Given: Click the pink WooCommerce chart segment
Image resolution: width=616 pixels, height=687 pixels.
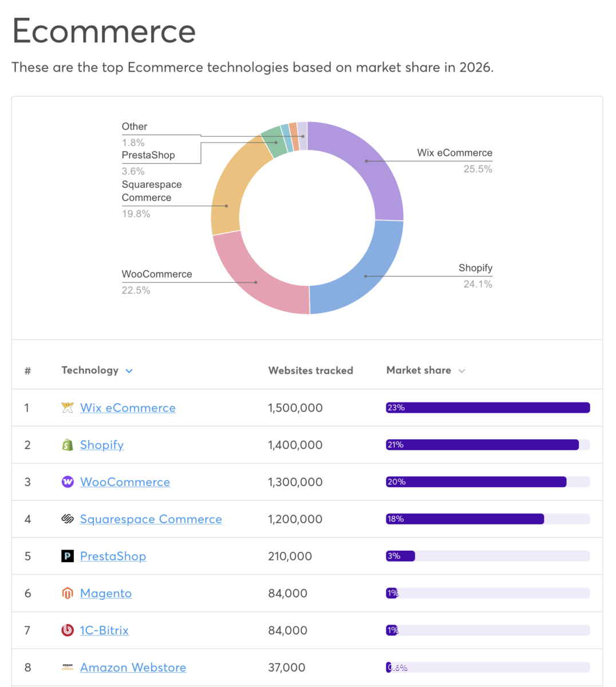Looking at the screenshot, I should point(258,281).
